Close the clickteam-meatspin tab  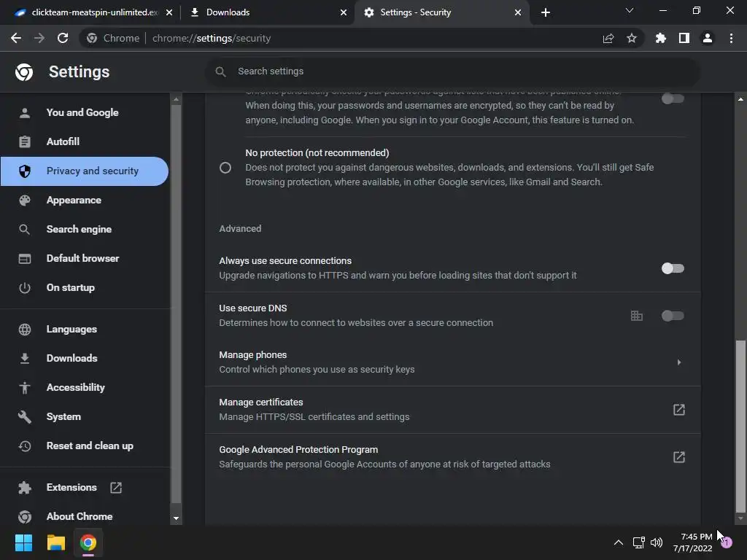click(169, 12)
